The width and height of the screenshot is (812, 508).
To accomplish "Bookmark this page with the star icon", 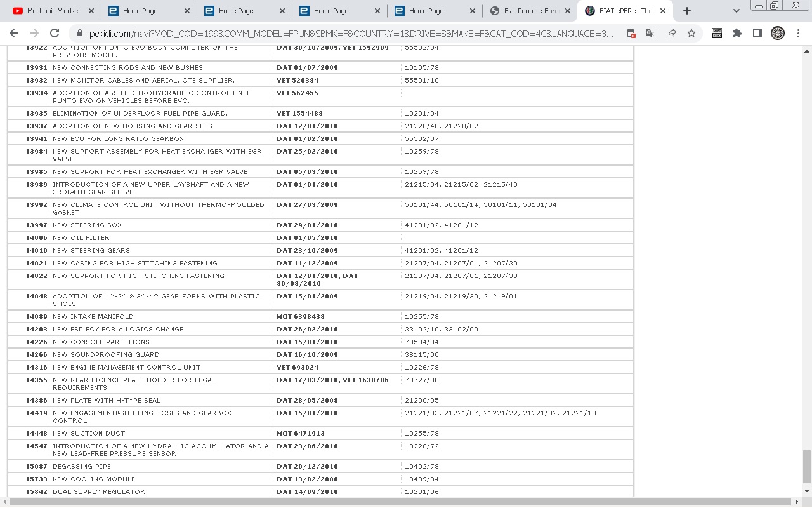I will coord(691,34).
